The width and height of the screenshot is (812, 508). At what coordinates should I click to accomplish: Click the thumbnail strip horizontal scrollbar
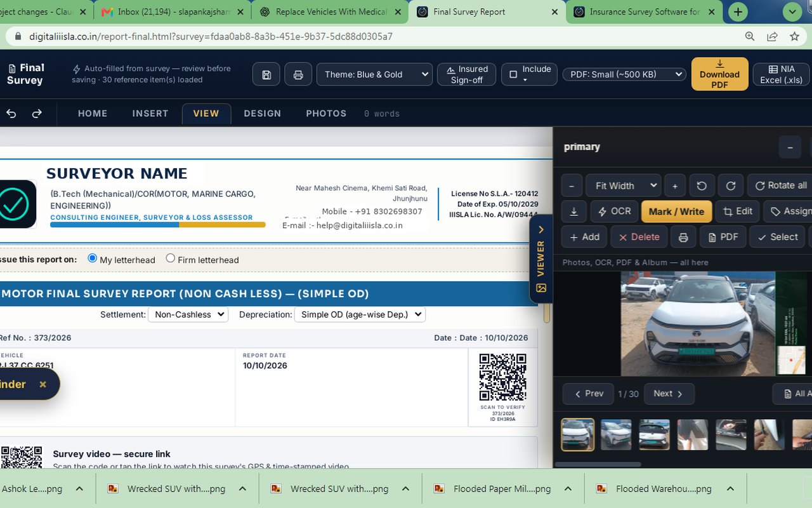(598, 464)
